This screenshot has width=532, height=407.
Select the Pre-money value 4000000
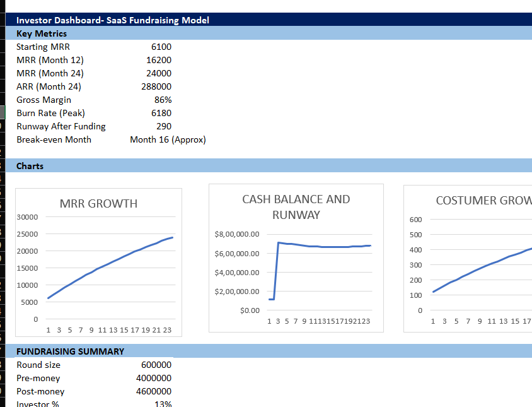pos(154,378)
